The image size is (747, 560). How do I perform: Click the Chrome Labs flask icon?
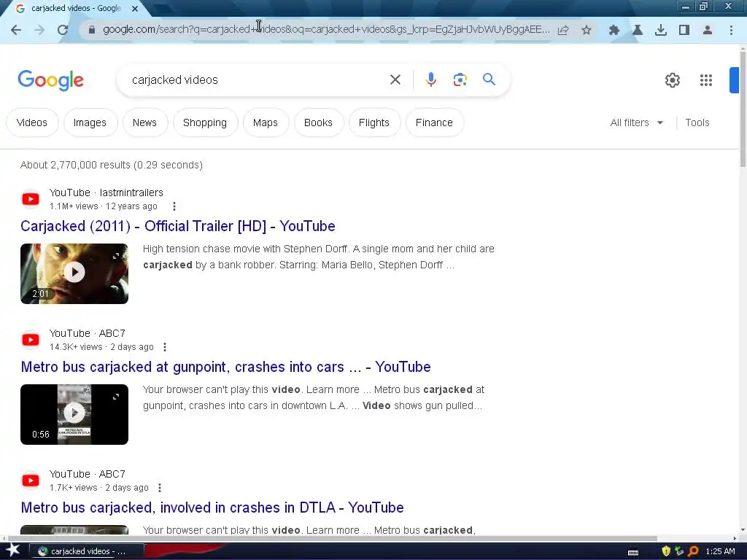coord(638,30)
